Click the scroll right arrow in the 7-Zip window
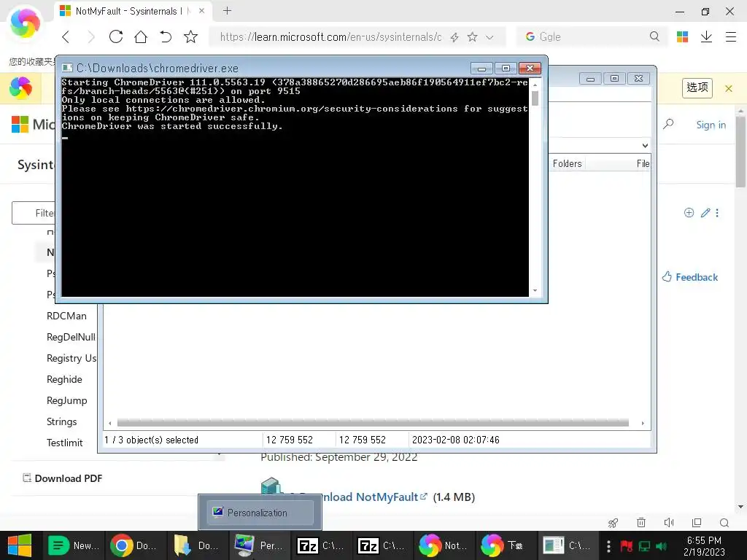The height and width of the screenshot is (560, 747). point(643,423)
